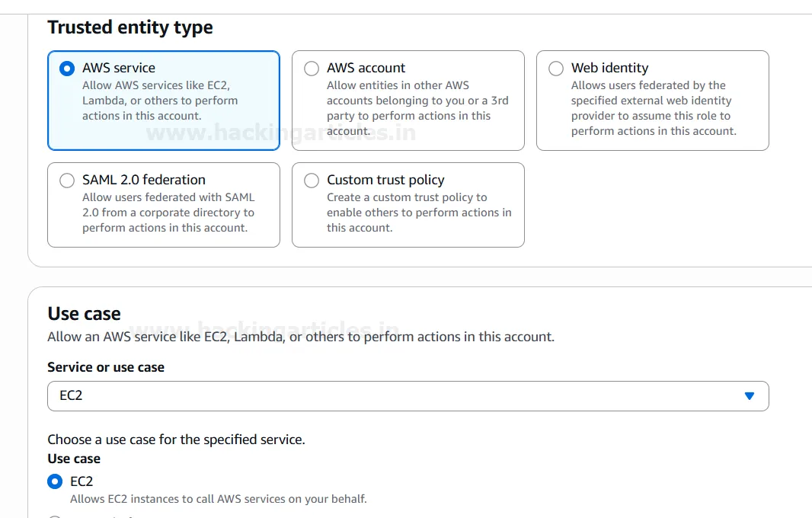This screenshot has height=518, width=812.
Task: Click the 'Choose a use case for the specified service' text
Action: point(176,440)
